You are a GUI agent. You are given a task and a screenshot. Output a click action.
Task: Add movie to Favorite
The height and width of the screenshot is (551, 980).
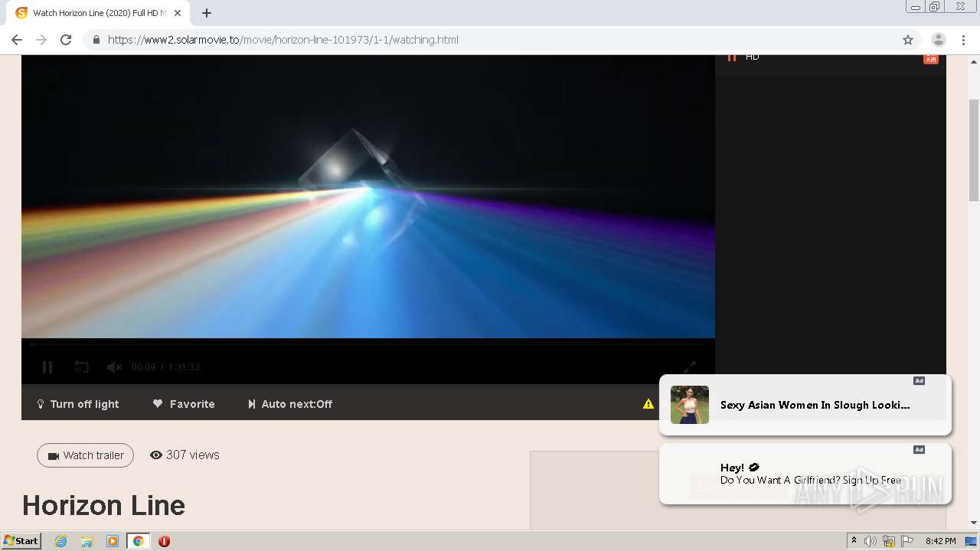click(x=184, y=404)
